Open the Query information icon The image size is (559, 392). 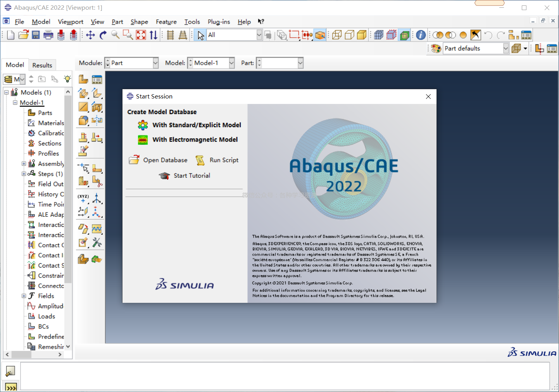[x=421, y=35]
